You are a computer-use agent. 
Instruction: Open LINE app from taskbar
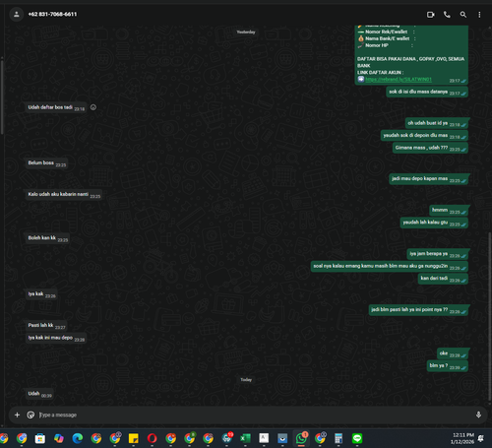pyautogui.click(x=357, y=438)
